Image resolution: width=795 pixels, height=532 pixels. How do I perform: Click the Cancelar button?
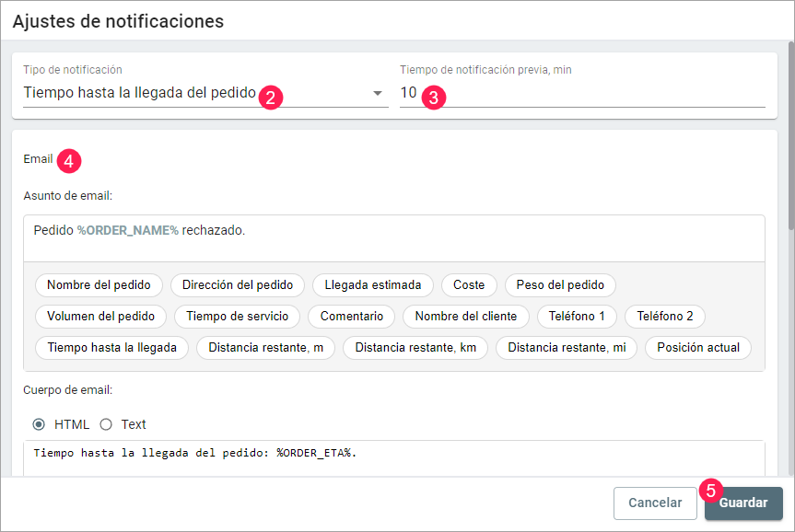point(655,503)
